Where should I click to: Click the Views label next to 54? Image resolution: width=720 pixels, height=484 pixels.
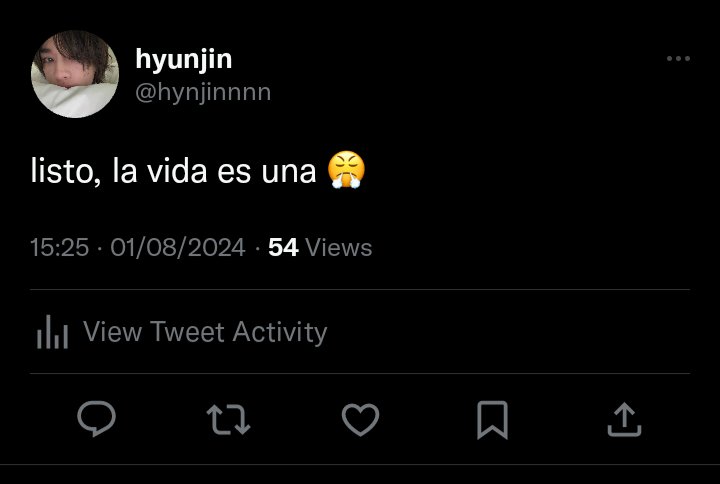pos(338,248)
